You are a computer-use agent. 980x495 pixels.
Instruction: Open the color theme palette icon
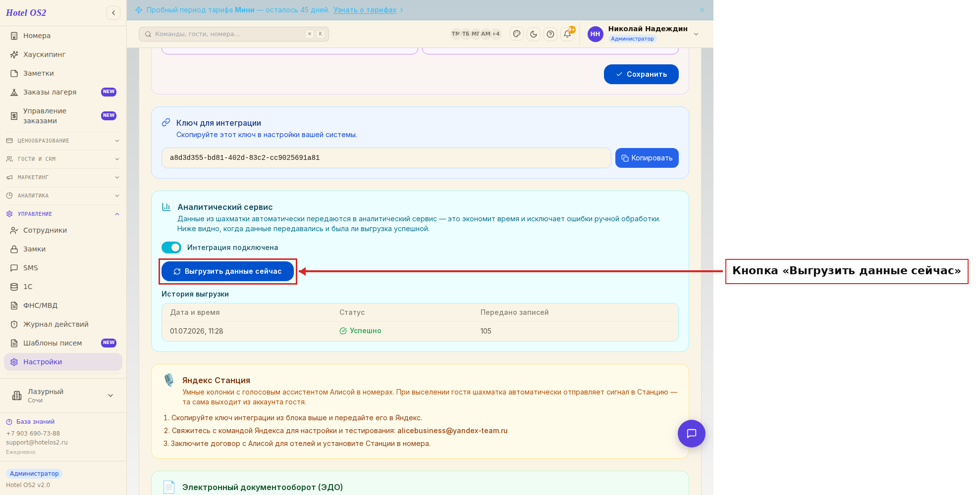pyautogui.click(x=517, y=34)
